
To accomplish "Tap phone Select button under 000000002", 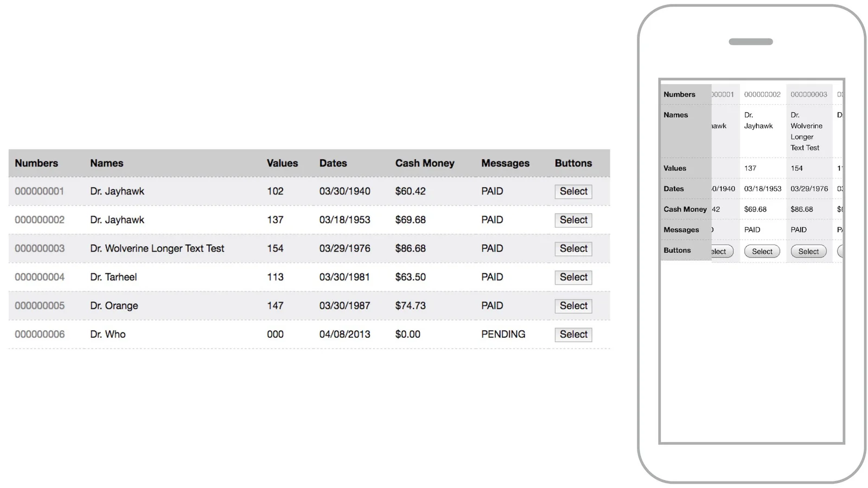I will coord(762,252).
